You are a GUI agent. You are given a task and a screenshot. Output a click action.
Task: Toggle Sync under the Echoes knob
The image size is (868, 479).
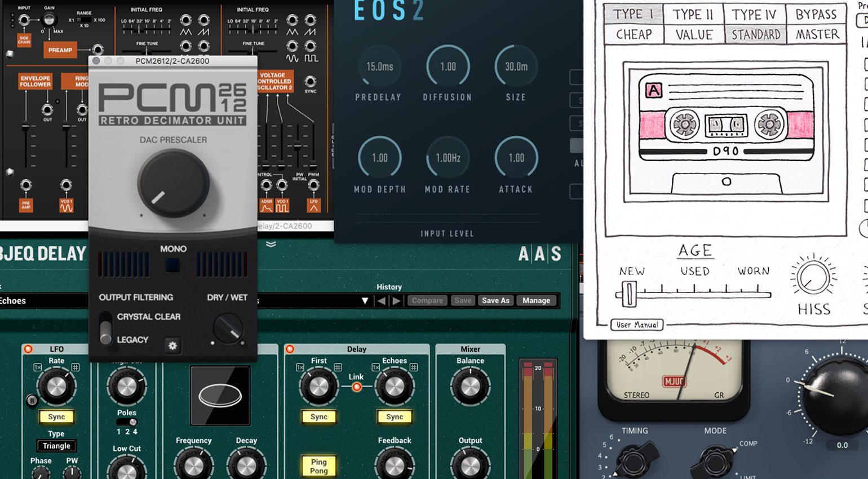point(395,417)
